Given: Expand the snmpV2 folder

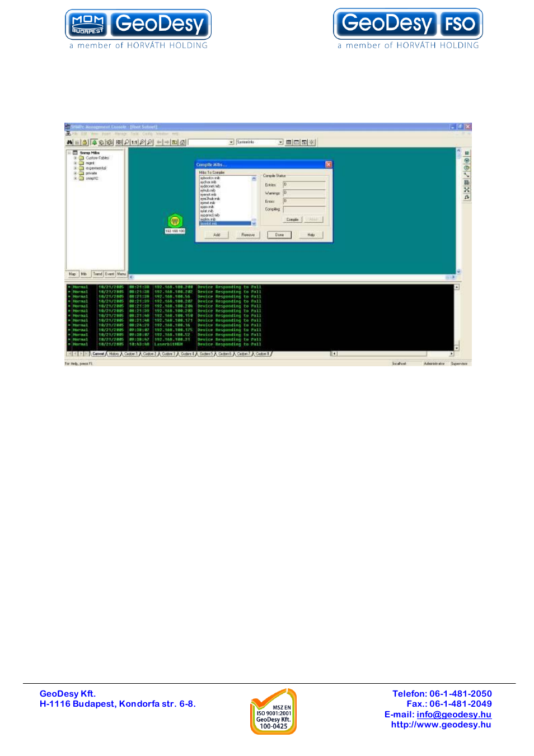Looking at the screenshot, I should pos(75,178).
